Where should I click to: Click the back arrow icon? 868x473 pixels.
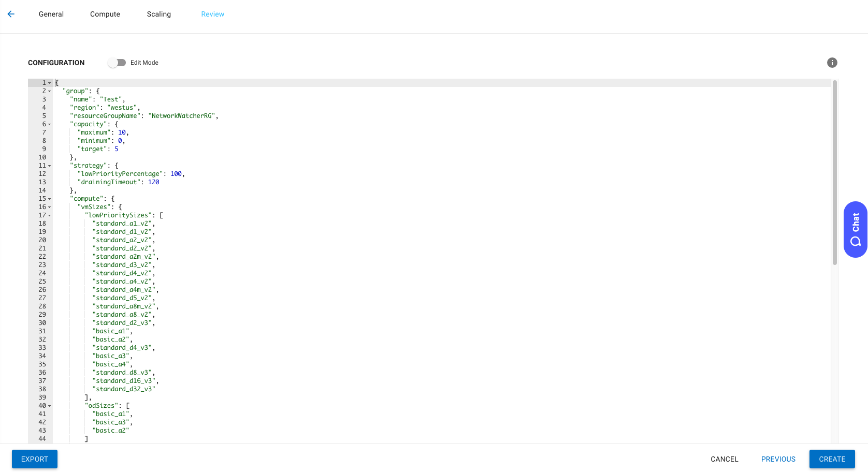(11, 14)
